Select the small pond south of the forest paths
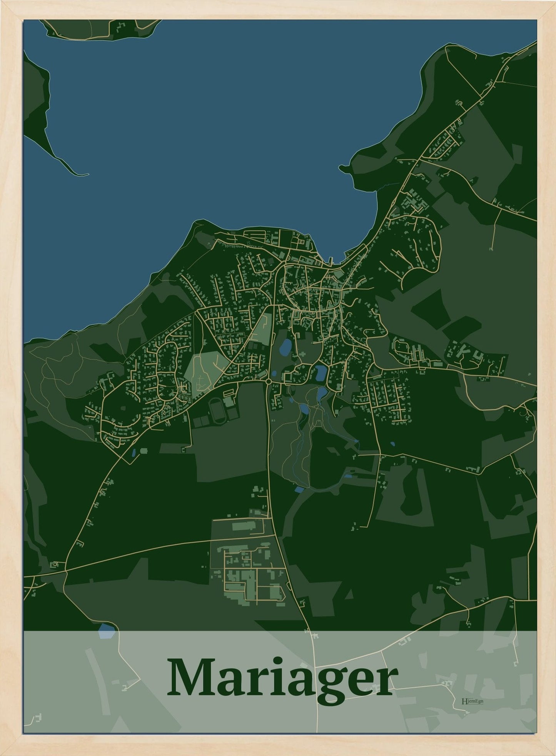The height and width of the screenshot is (756, 556). pos(300,490)
